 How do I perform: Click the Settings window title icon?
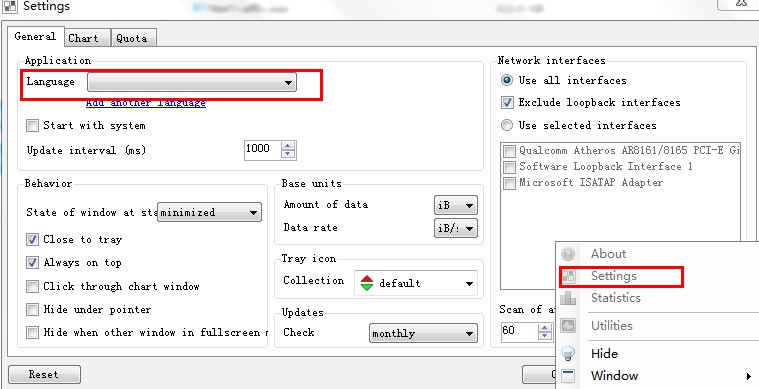tap(10, 6)
